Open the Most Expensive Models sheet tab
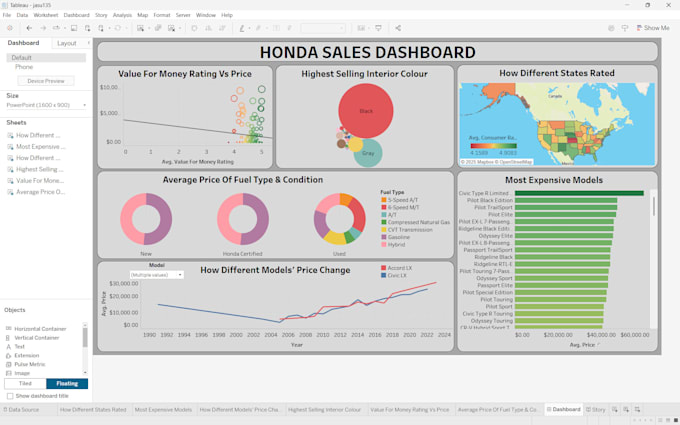The image size is (680, 425). (x=163, y=409)
